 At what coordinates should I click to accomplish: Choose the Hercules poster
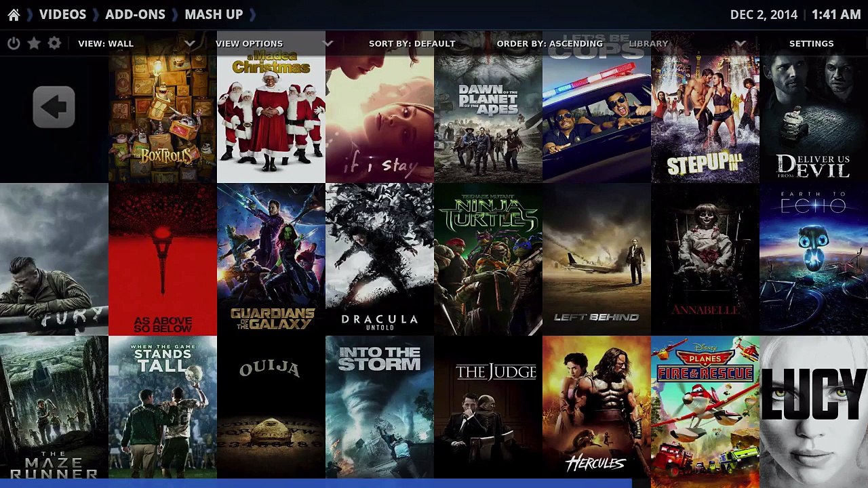click(x=597, y=408)
